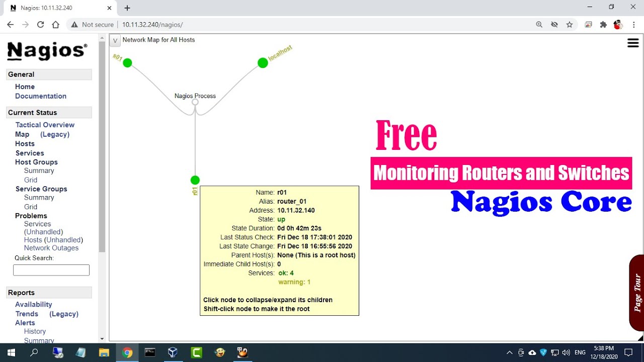Click the taskbar clock
Viewport: 644px width, 362px height.
(604, 352)
